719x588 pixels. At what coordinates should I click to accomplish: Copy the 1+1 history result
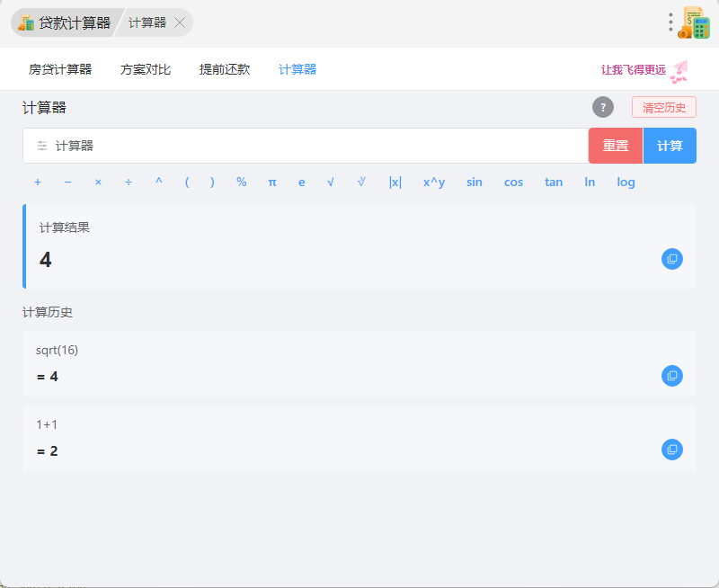pos(671,450)
